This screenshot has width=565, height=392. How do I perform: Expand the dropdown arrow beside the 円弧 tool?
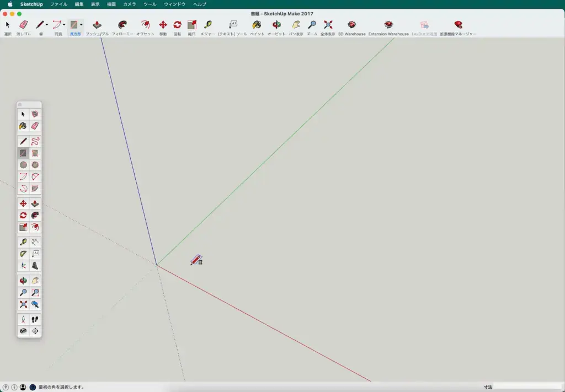point(64,25)
